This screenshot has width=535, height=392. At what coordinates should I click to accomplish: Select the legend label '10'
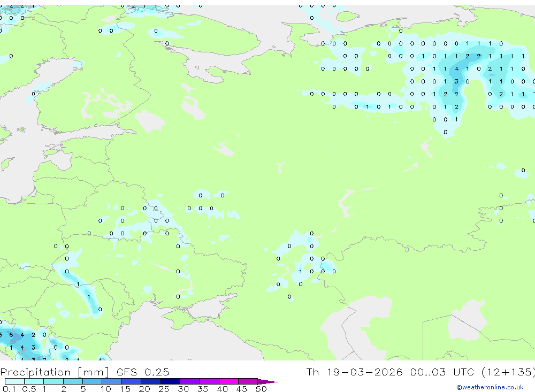click(106, 389)
